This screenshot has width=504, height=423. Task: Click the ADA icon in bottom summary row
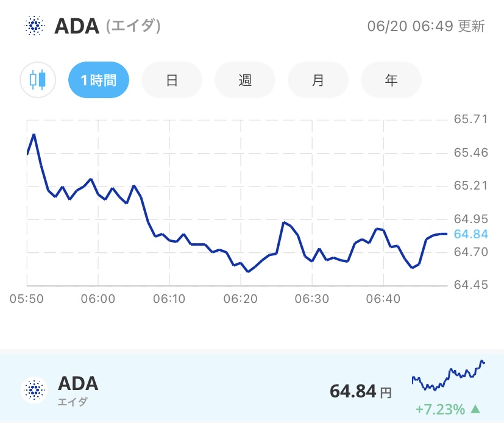[x=34, y=388]
